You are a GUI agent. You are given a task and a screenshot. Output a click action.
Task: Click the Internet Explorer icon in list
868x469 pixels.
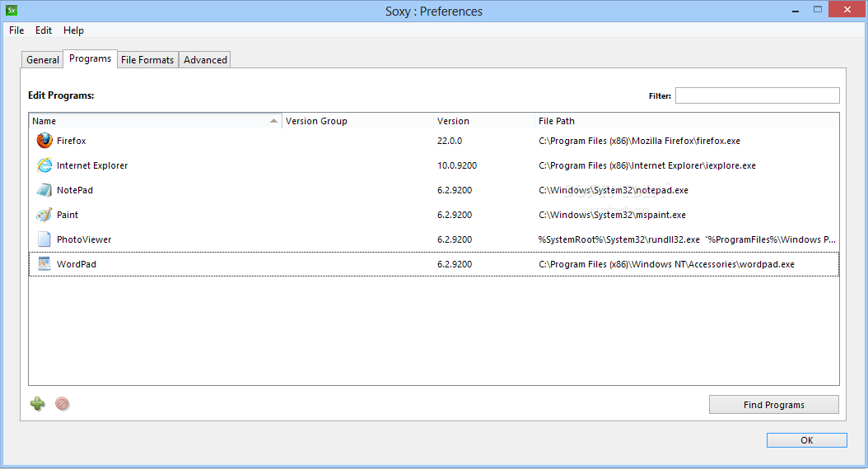click(x=44, y=165)
